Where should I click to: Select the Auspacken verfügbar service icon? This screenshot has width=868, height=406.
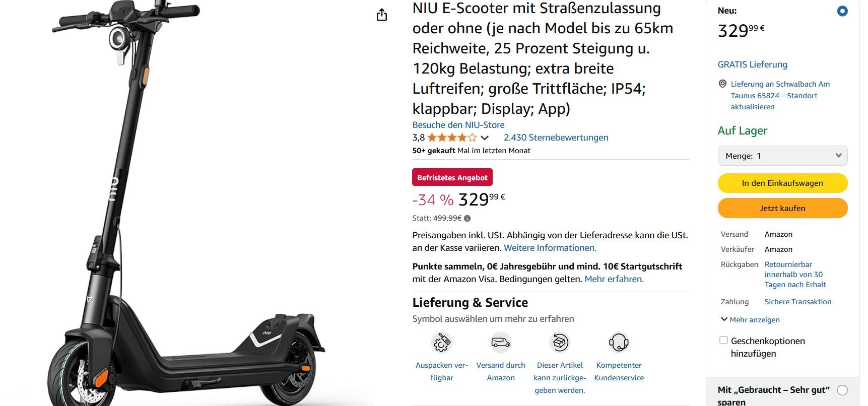[442, 343]
